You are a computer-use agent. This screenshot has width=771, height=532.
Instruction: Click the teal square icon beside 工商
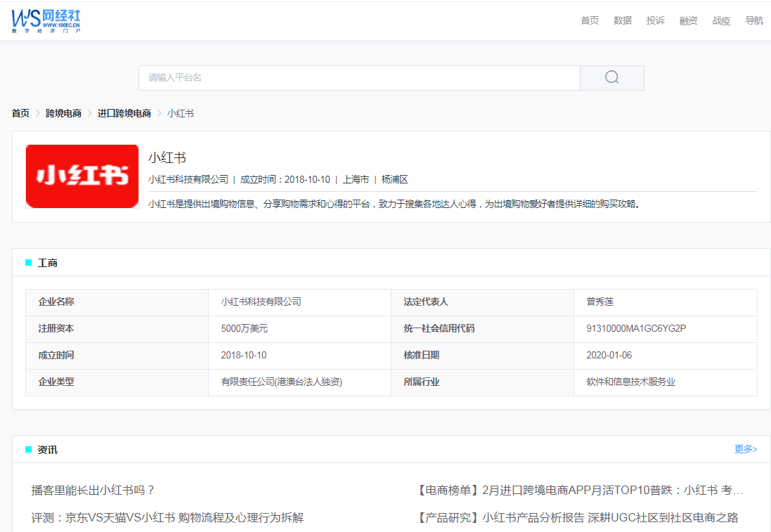(x=27, y=261)
